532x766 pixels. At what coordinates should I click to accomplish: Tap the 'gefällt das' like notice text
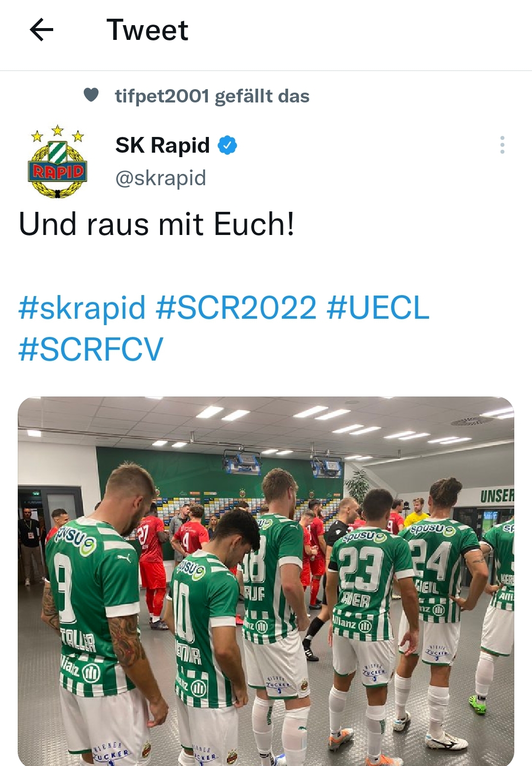point(262,96)
